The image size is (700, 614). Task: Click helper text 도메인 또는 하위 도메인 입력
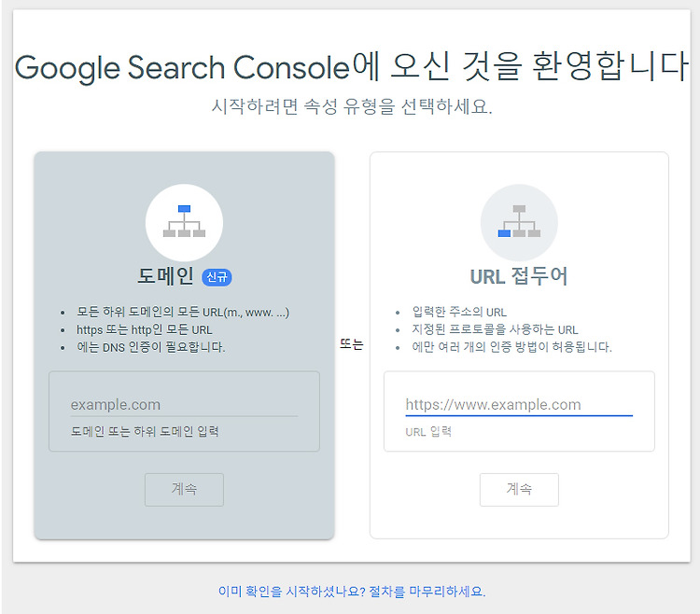[145, 431]
